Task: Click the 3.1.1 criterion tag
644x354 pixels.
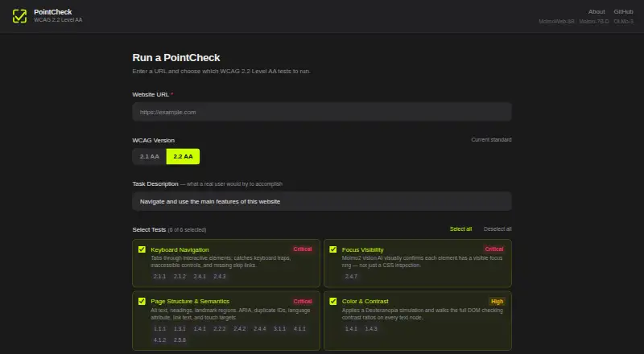Action: pyautogui.click(x=279, y=328)
